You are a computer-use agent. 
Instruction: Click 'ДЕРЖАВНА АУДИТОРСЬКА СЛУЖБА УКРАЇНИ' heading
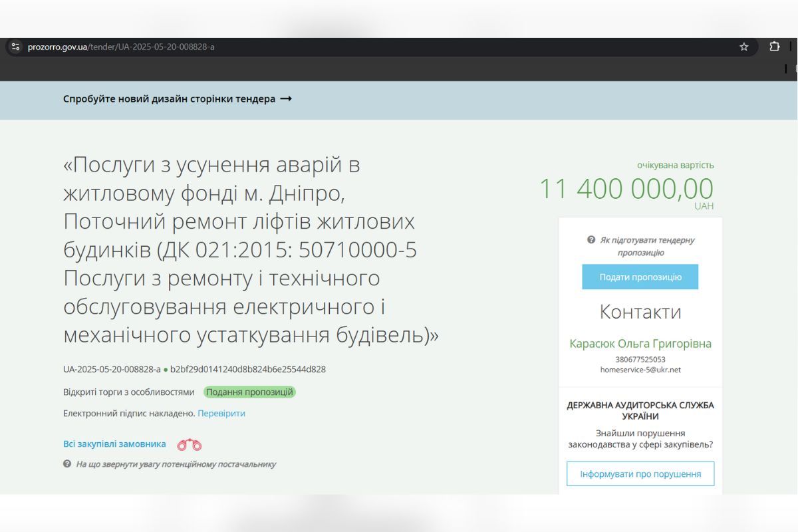coord(640,410)
